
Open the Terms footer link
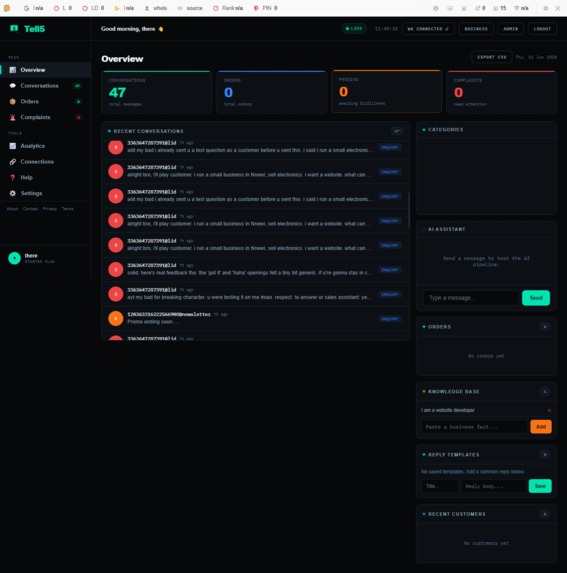[x=68, y=209]
